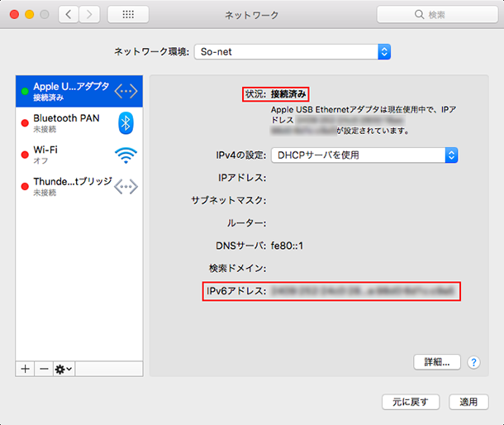Click the Apple USB Ethernet adapter arrows icon
The height and width of the screenshot is (425, 504).
tap(126, 90)
